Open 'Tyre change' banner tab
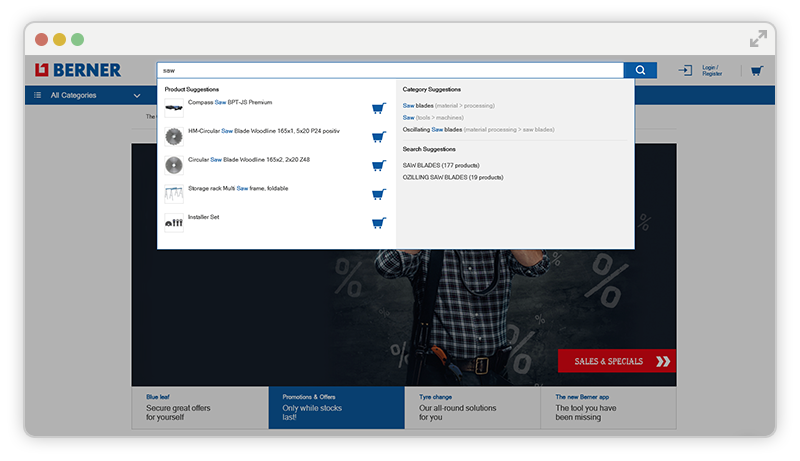The image size is (800, 461). tap(472, 407)
